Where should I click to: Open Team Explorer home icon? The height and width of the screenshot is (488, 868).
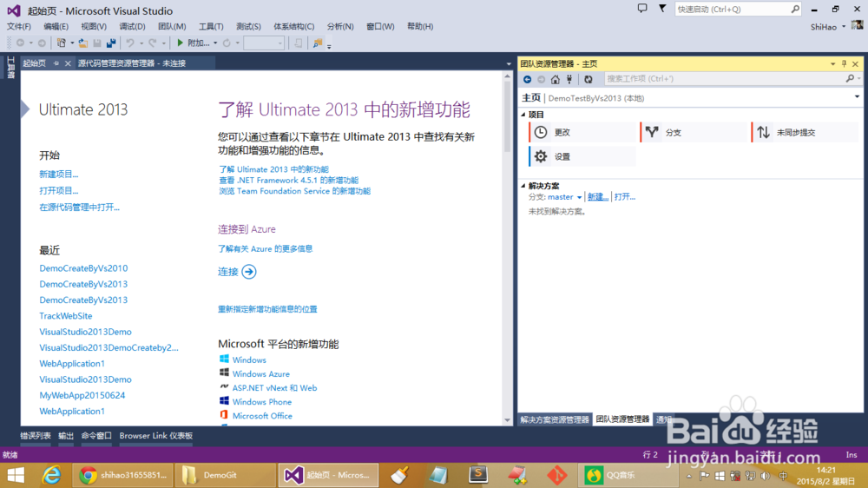pos(556,79)
